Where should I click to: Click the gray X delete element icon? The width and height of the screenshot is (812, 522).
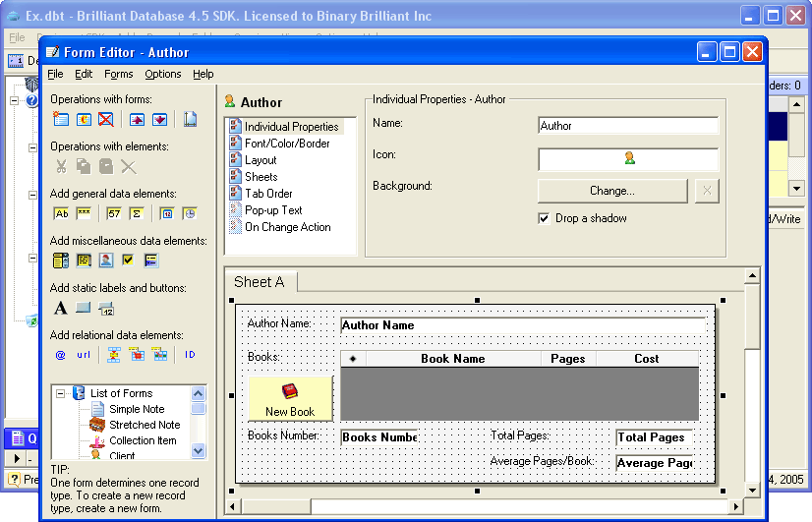tap(129, 167)
